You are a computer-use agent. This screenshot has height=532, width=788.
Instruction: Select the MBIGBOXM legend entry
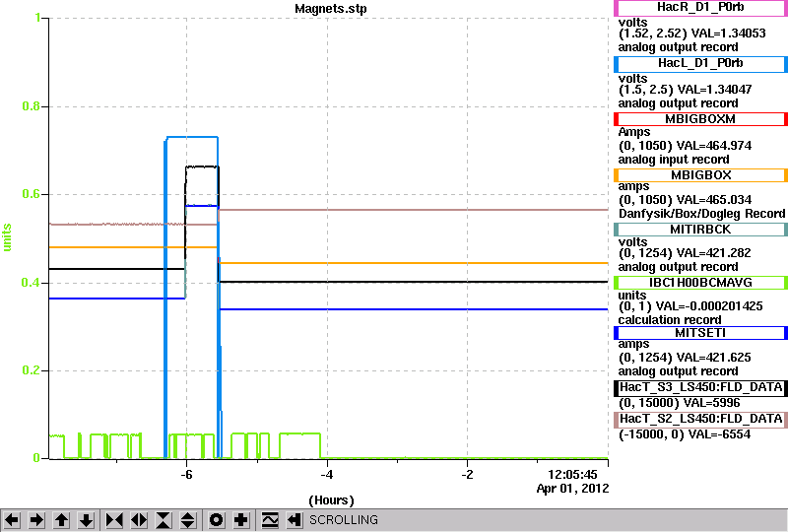coord(700,119)
